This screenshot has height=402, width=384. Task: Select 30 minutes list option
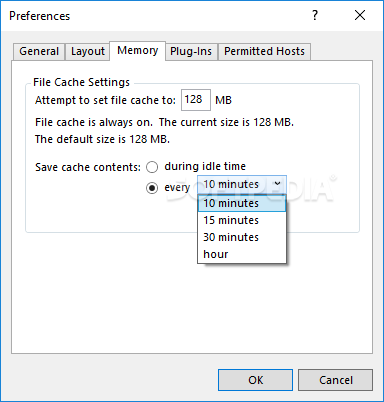[242, 237]
